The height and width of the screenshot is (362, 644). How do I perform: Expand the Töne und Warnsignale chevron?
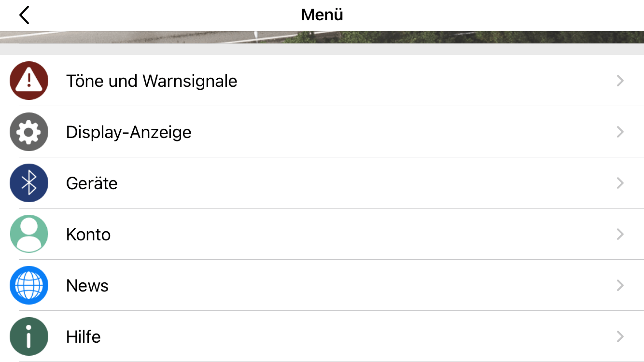[620, 81]
